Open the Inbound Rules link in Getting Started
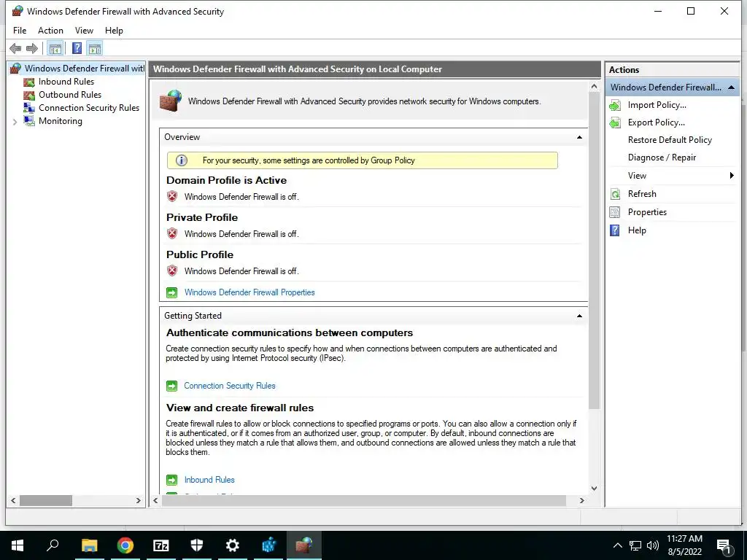 coord(209,480)
